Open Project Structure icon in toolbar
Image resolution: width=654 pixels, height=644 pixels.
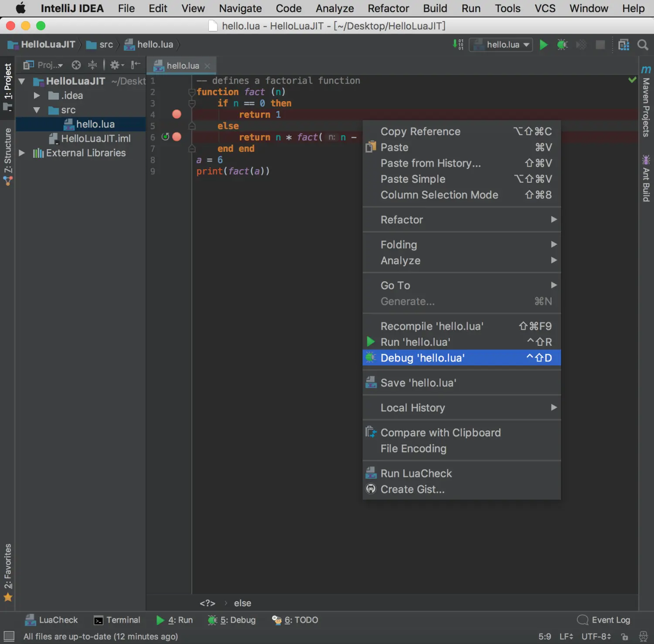[624, 44]
